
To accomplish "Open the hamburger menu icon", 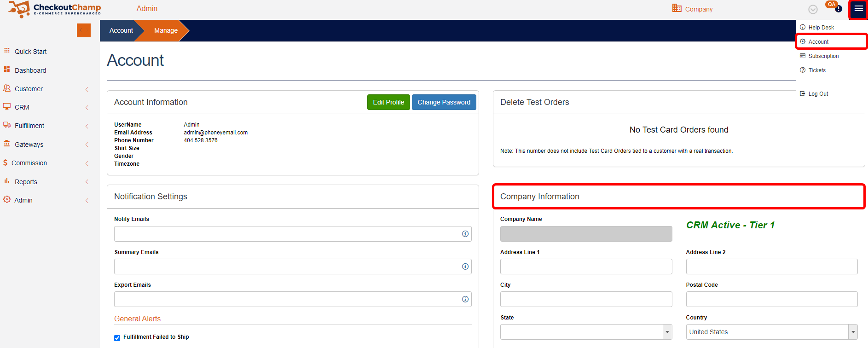I will [858, 9].
